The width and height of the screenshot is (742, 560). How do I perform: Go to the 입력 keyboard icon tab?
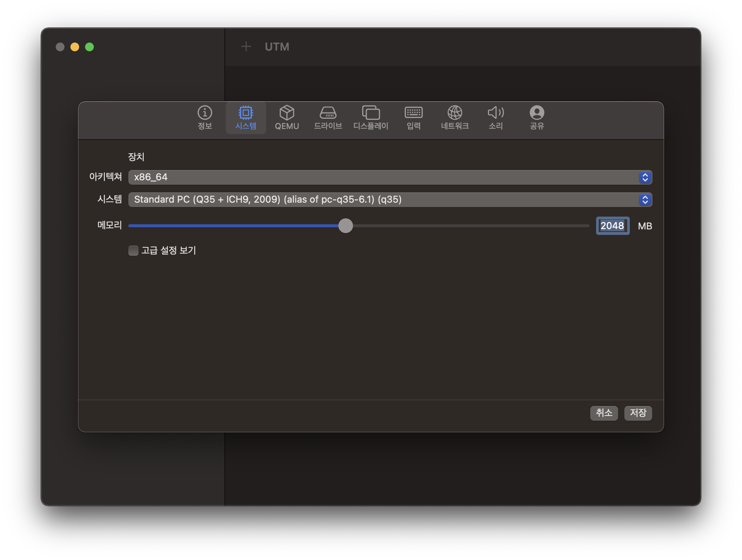click(414, 117)
